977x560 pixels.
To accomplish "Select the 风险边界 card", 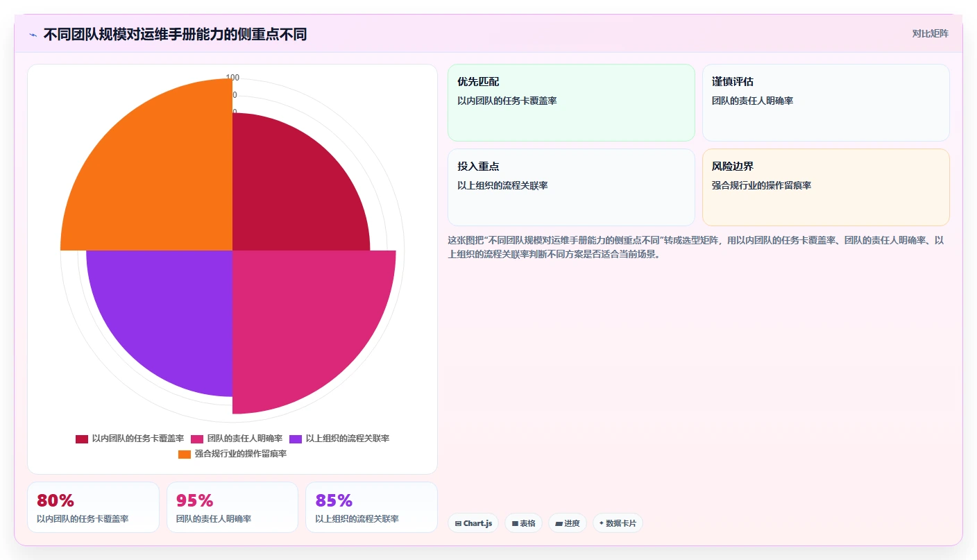I will click(826, 187).
